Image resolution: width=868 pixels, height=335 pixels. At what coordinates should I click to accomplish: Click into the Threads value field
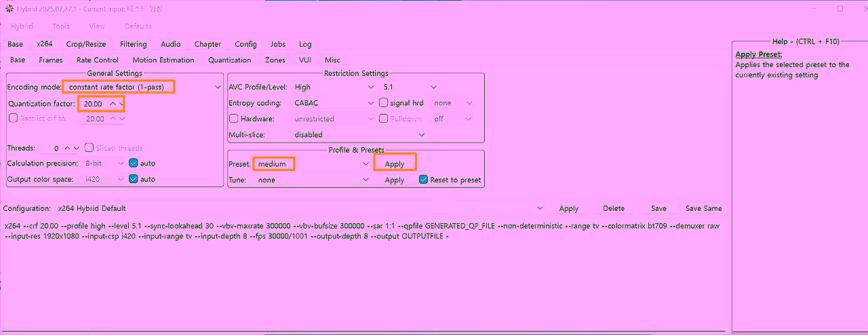[52, 148]
